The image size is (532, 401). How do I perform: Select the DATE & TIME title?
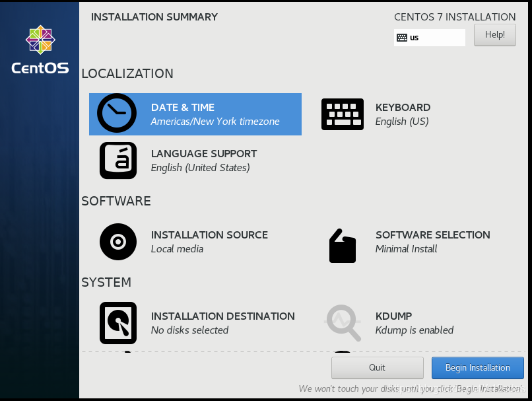[183, 108]
